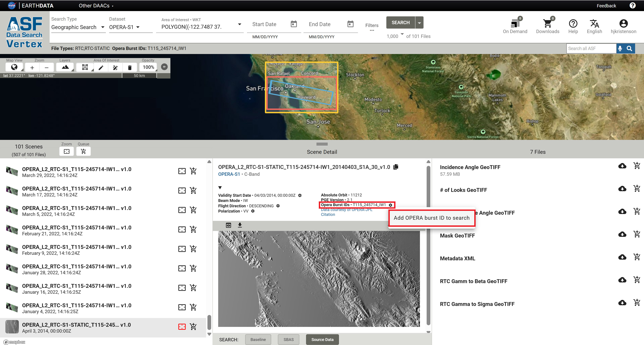Click the Citation link
Image resolution: width=644 pixels, height=345 pixels.
pos(328,215)
